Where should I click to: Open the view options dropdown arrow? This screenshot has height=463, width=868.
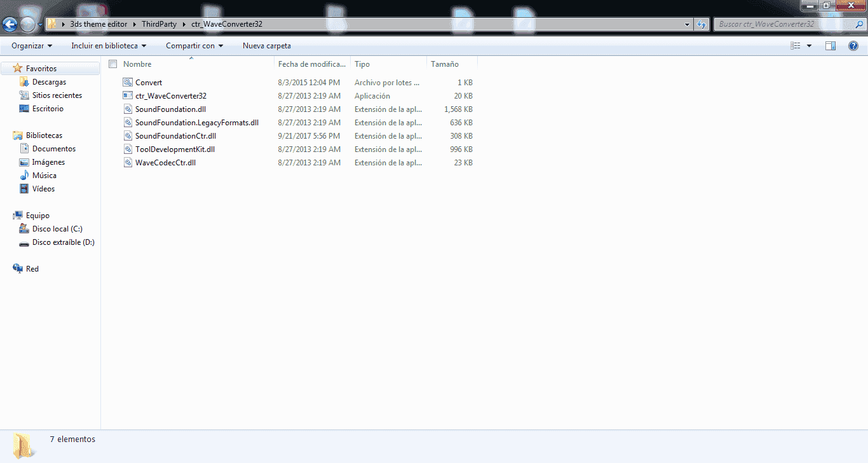point(809,46)
